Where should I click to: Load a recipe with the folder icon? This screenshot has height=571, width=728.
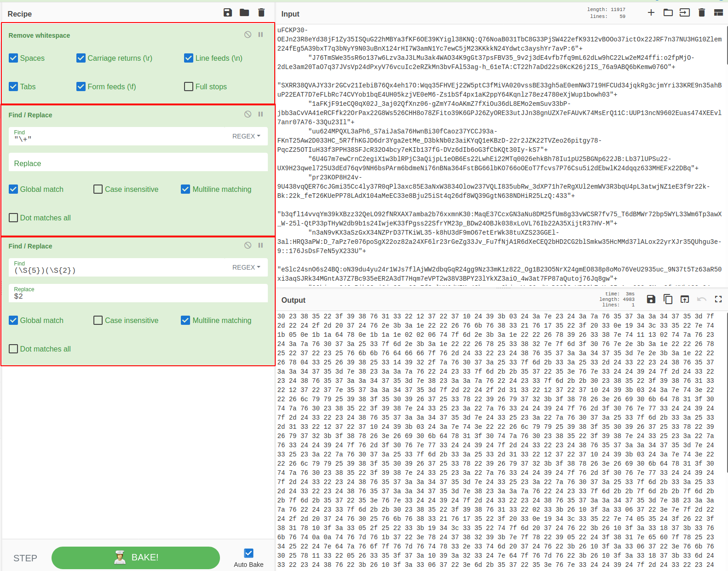click(244, 12)
